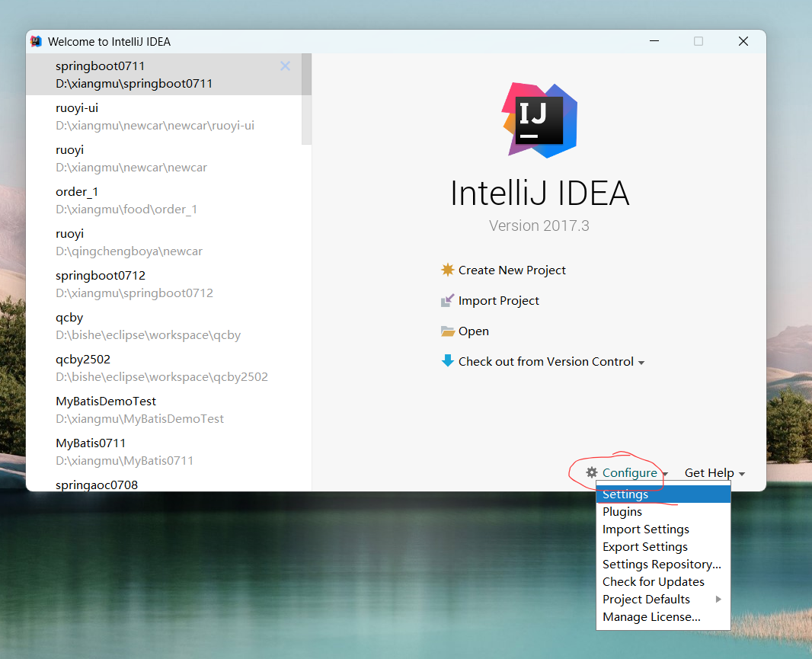Click the IntelliJ IDEA logo image
This screenshot has width=812, height=659.
click(539, 120)
